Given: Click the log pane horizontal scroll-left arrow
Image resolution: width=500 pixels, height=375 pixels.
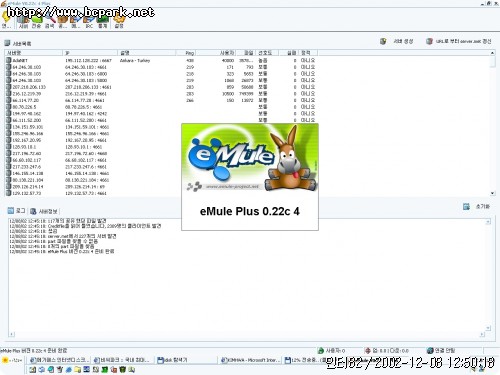Looking at the screenshot, I should (x=12, y=334).
